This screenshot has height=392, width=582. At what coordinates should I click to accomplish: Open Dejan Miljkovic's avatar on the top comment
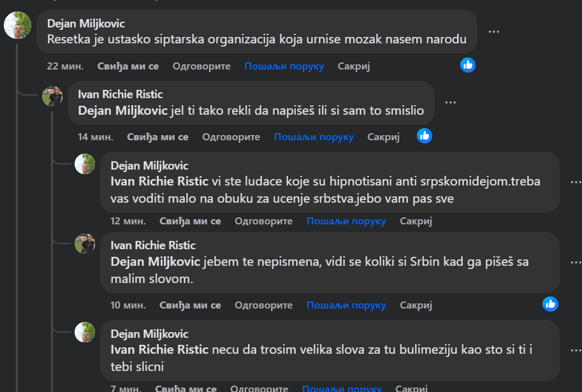(x=17, y=25)
